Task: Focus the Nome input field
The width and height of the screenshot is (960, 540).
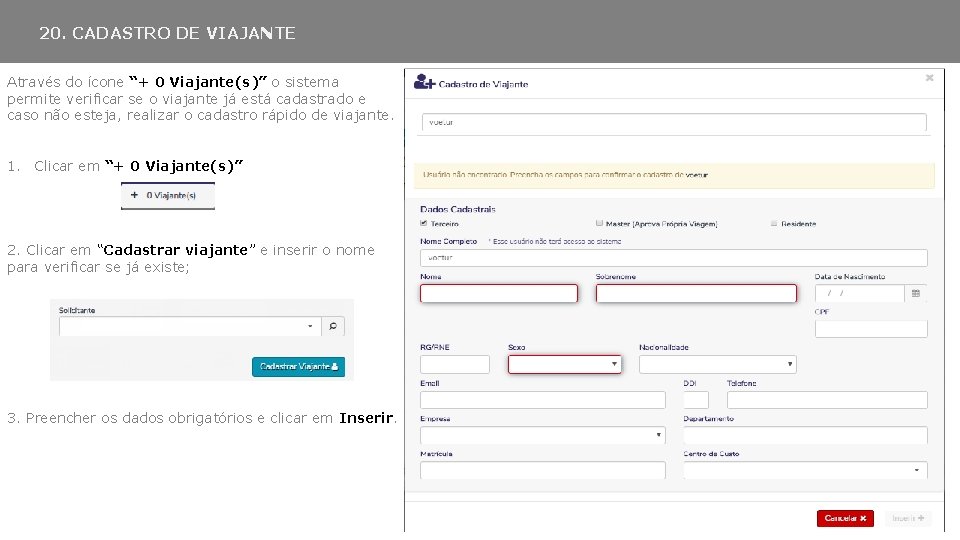Action: coord(499,293)
